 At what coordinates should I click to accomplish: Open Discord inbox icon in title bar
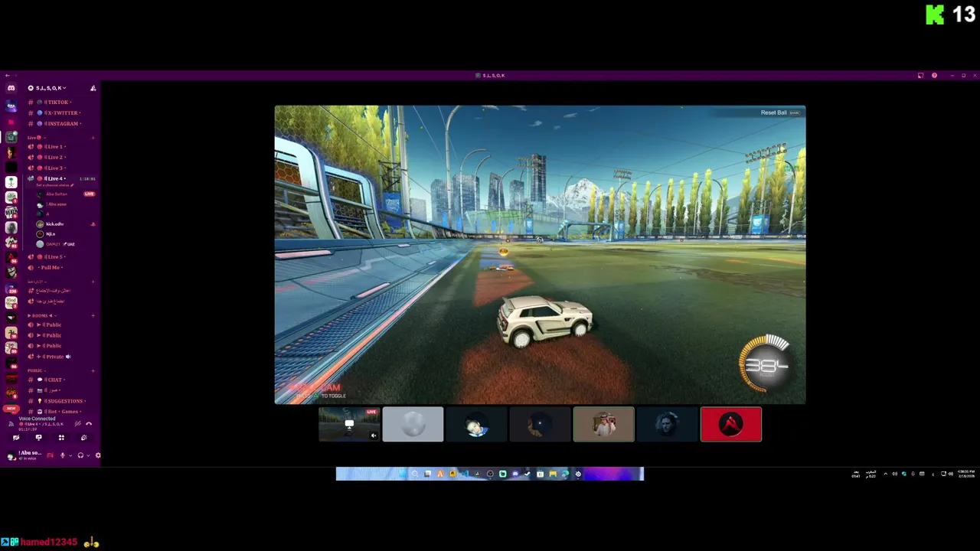click(920, 76)
